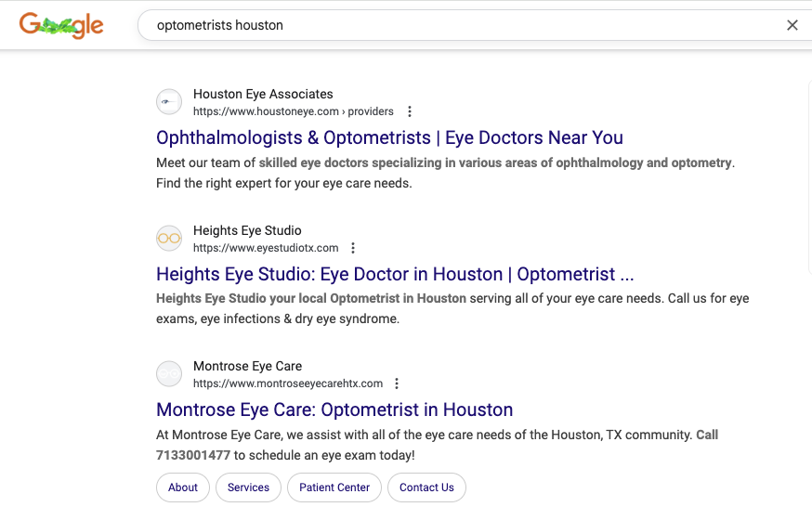The width and height of the screenshot is (812, 520).
Task: Open the Houston Eye Associates favicon
Action: click(169, 102)
